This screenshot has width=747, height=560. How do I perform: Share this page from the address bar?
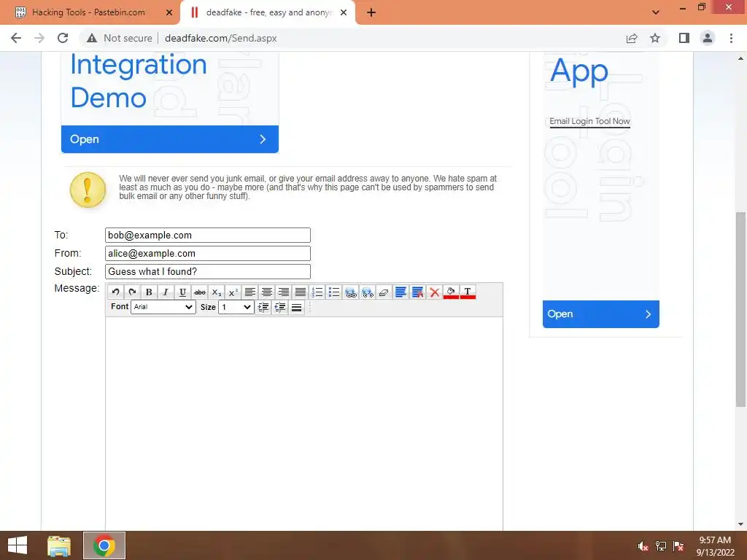(x=632, y=38)
